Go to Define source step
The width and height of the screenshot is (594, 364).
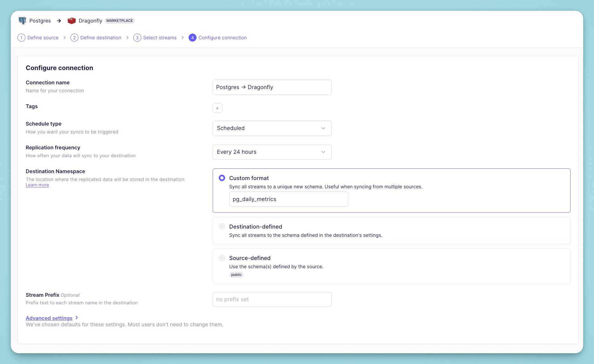tap(43, 38)
